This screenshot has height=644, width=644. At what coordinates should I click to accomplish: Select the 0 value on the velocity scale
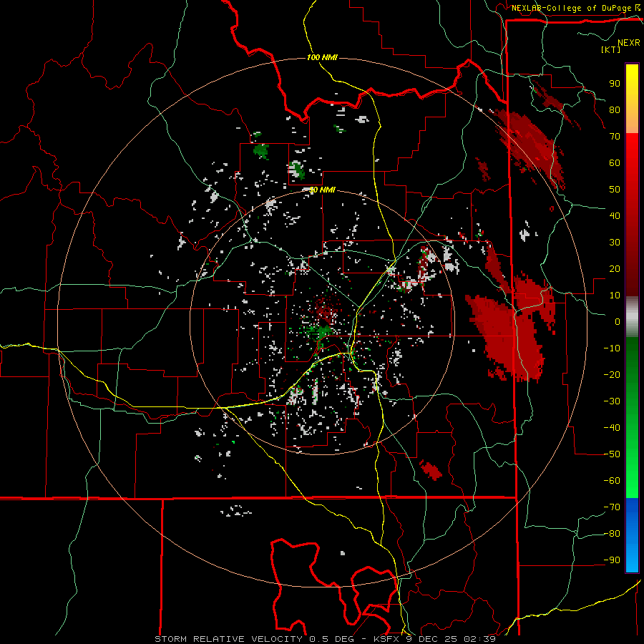coord(618,322)
